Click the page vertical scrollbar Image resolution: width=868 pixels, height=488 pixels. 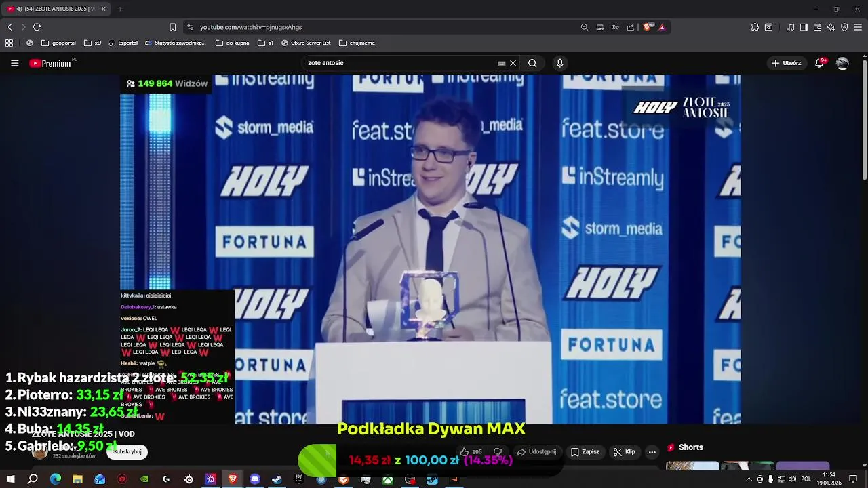click(864, 122)
